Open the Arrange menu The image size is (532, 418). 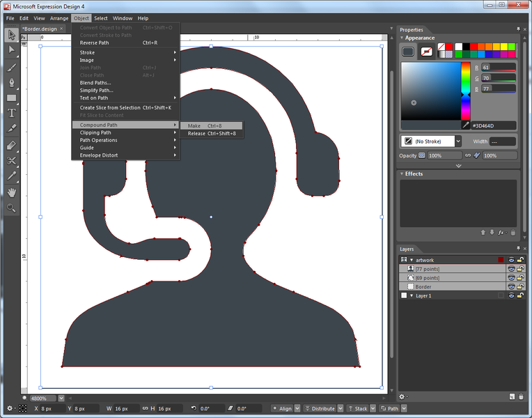pyautogui.click(x=59, y=18)
